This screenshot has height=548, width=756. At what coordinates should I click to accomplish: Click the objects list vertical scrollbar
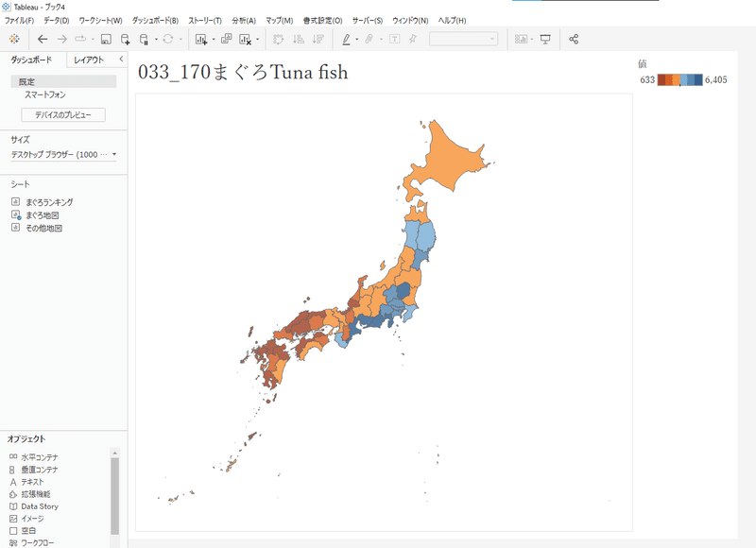(114, 496)
